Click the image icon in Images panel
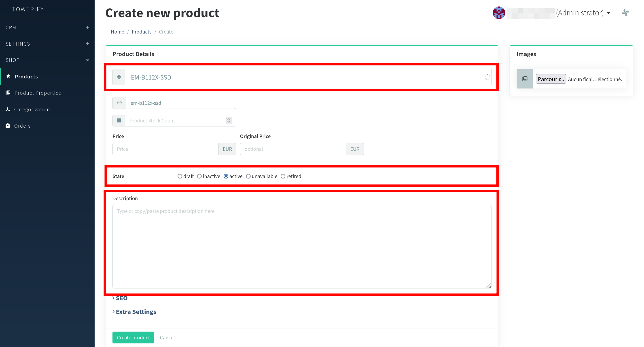This screenshot has width=644, height=347. click(525, 79)
